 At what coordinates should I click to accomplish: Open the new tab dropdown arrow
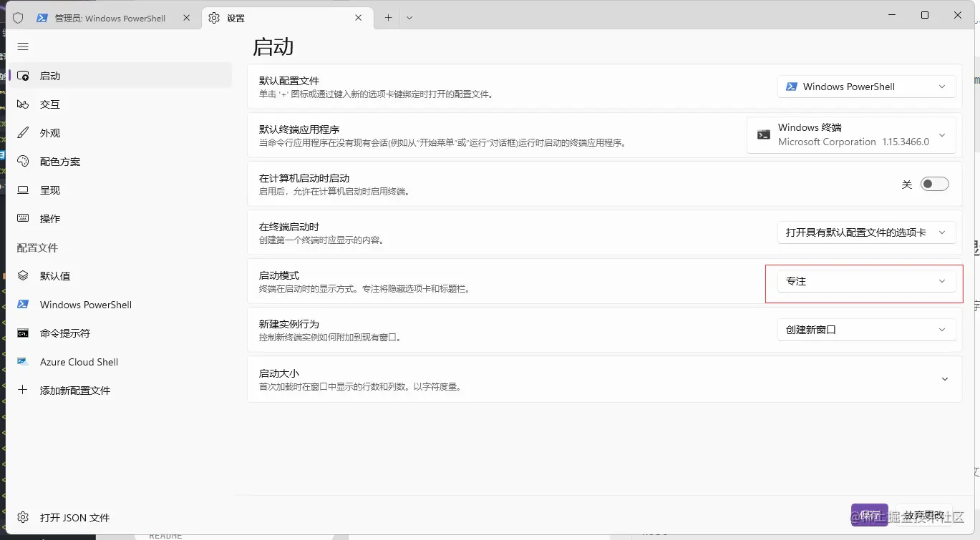click(409, 16)
